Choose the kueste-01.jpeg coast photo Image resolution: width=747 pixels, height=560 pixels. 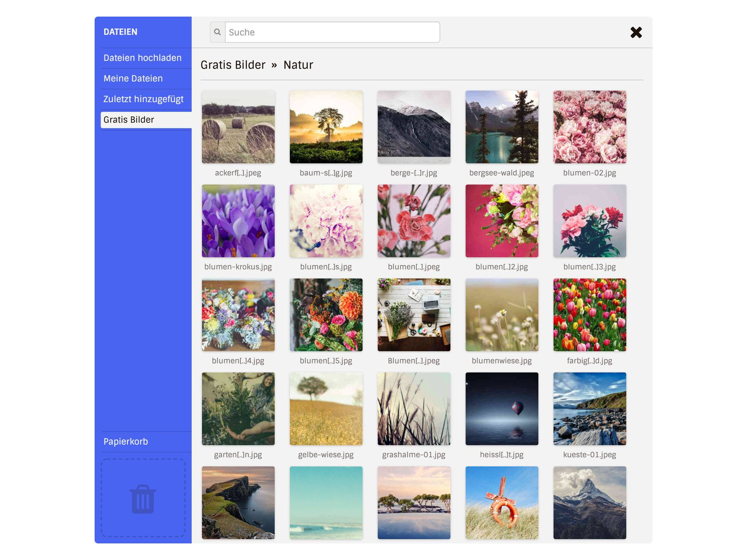pyautogui.click(x=589, y=409)
